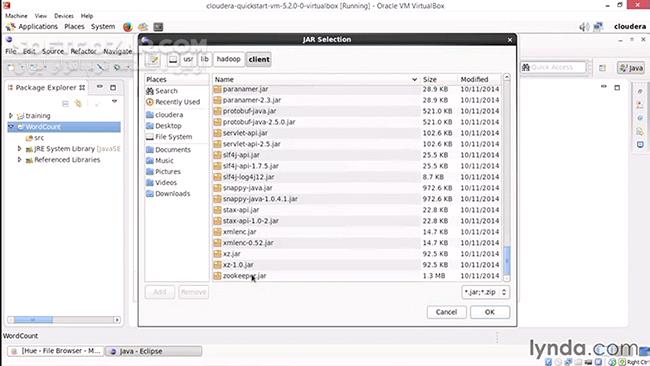This screenshot has height=366, width=650.
Task: Click the volume speaker icon in system panel
Action: tap(584, 27)
